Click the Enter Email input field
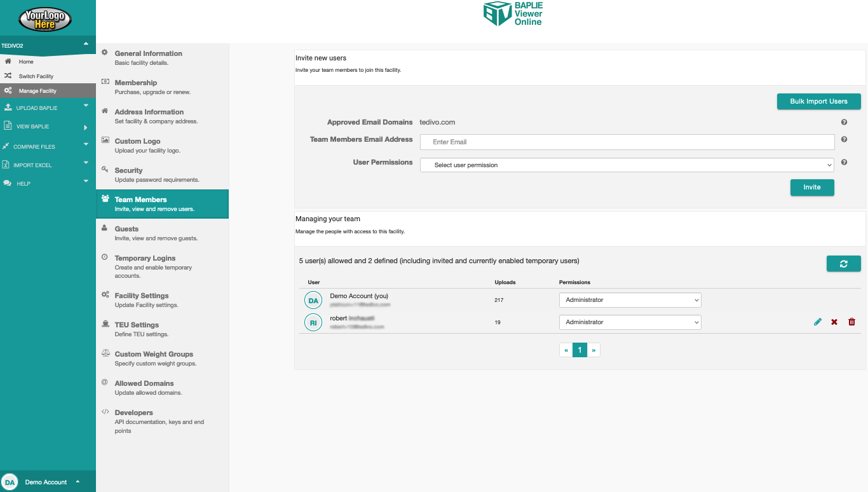The image size is (868, 492). click(627, 142)
